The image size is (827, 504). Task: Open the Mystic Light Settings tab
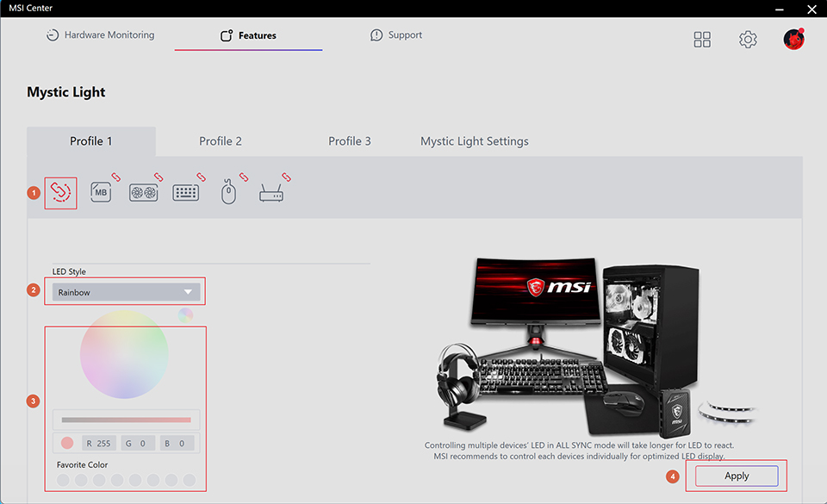point(474,141)
